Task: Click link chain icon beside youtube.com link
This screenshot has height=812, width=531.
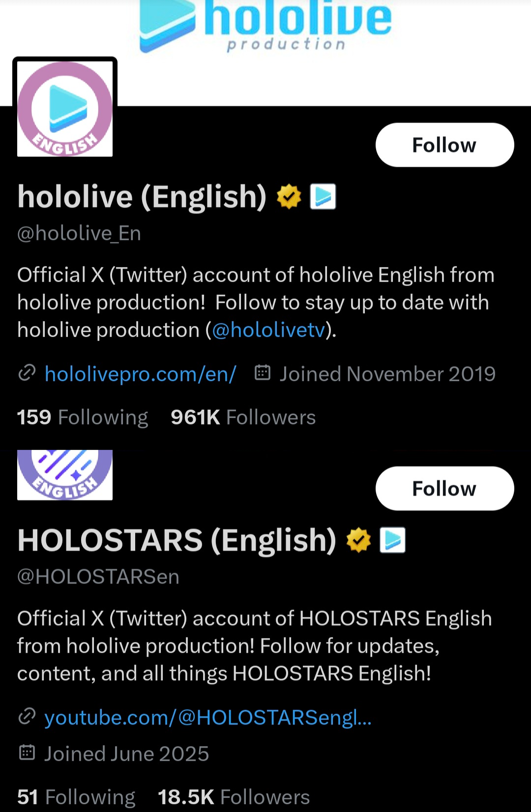Action: (27, 717)
